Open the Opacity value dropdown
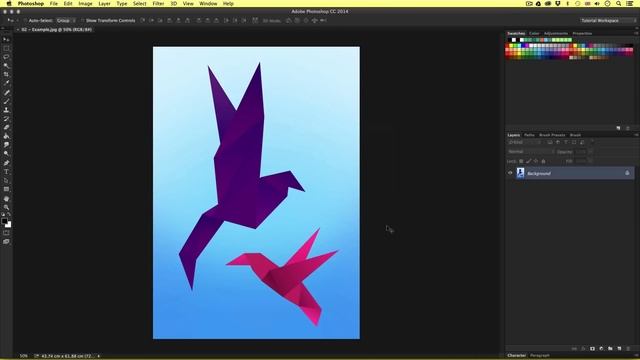The width and height of the screenshot is (640, 360). click(590, 152)
